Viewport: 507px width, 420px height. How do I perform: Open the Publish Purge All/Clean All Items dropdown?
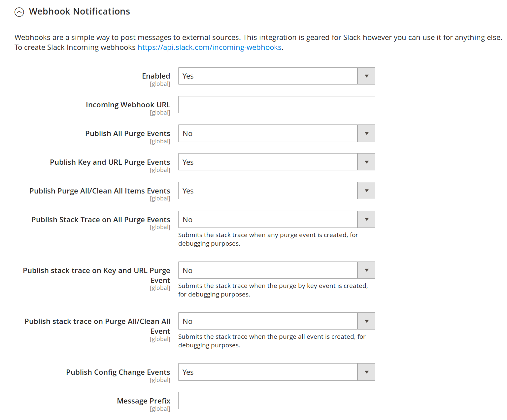point(267,191)
